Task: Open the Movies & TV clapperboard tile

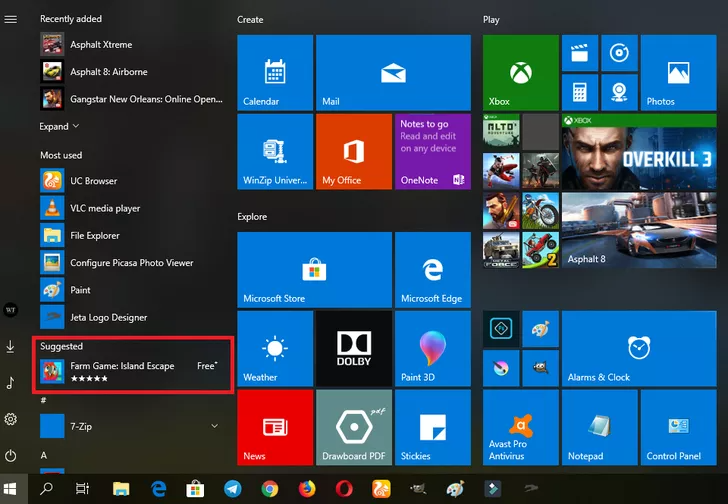Action: 580,53
